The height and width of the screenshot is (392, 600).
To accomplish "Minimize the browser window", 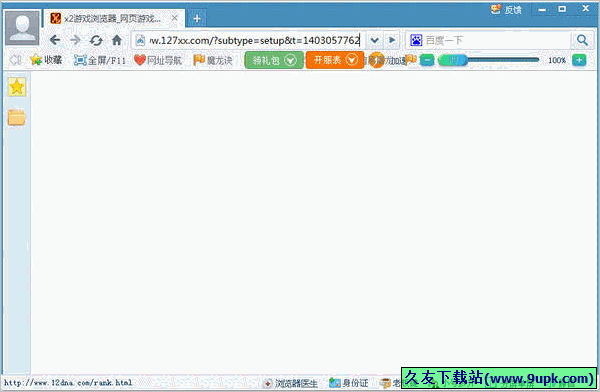I will click(542, 9).
